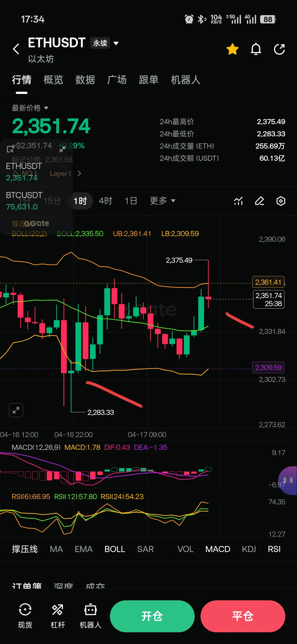Go back using the left arrow
297x644 pixels.
coord(16,49)
